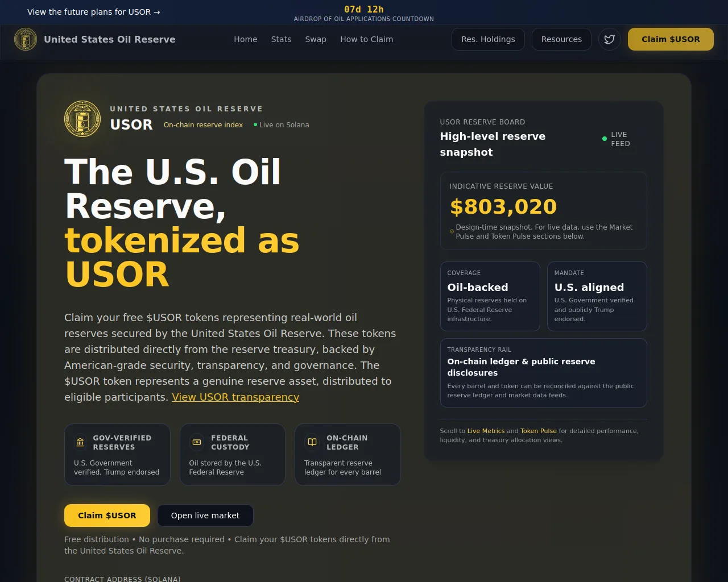Open the Stats nav item
This screenshot has width=728, height=582.
(281, 39)
